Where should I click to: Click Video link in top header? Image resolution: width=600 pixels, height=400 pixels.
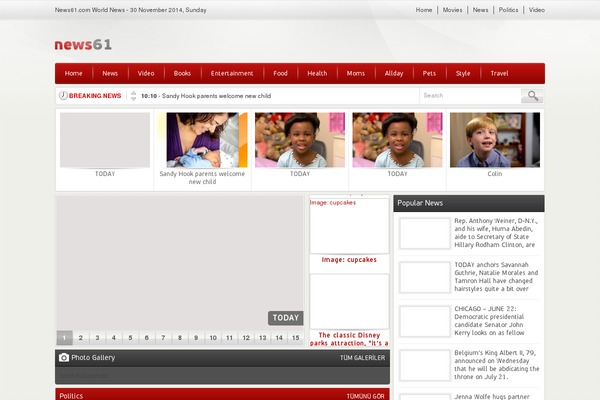coord(536,10)
